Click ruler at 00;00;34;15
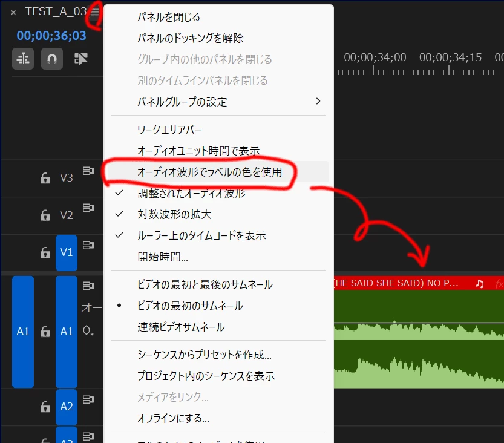The width and height of the screenshot is (504, 443). [x=450, y=57]
